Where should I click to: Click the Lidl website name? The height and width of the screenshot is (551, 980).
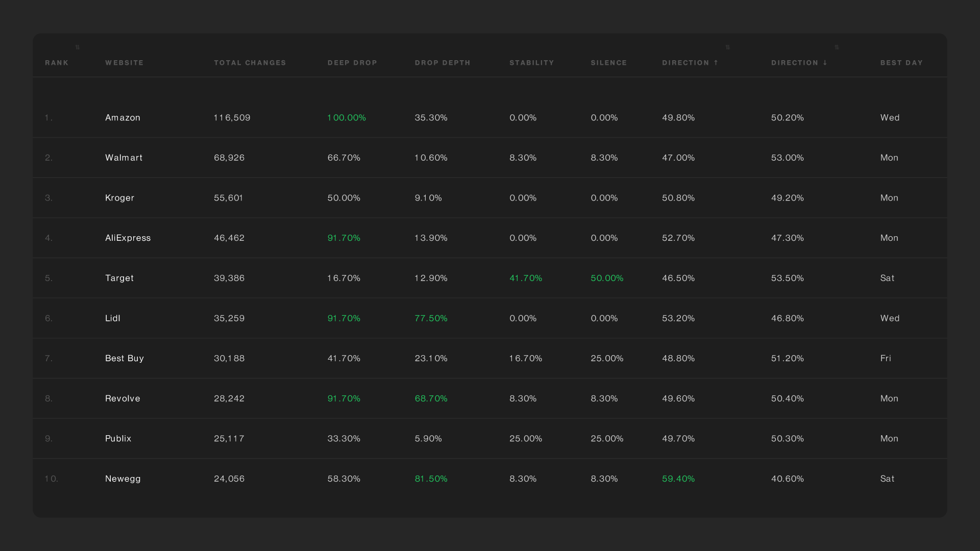tap(112, 318)
